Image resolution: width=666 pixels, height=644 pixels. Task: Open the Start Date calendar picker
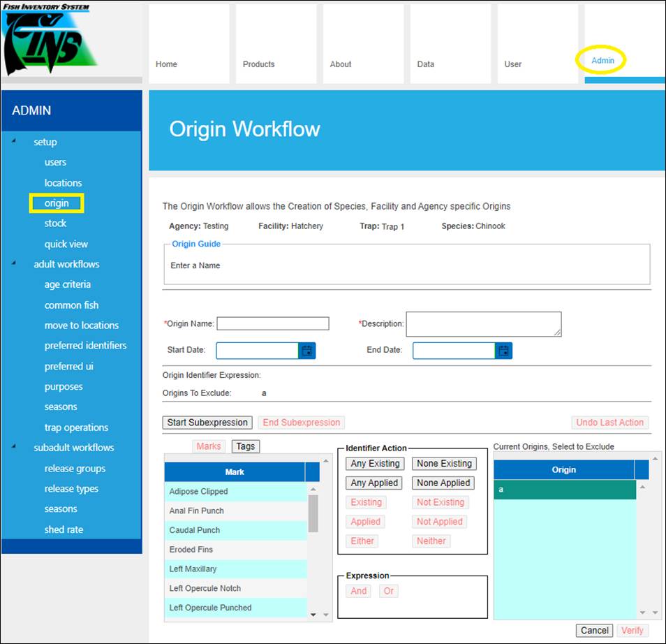[x=307, y=351]
